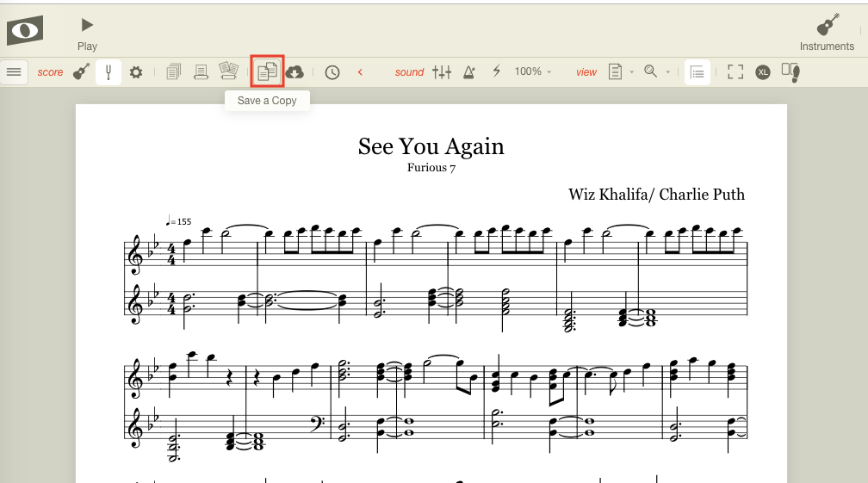This screenshot has width=868, height=483.
Task: Click 'Wiz Khalifa/ Charlie Puth' composer text
Action: (x=656, y=195)
